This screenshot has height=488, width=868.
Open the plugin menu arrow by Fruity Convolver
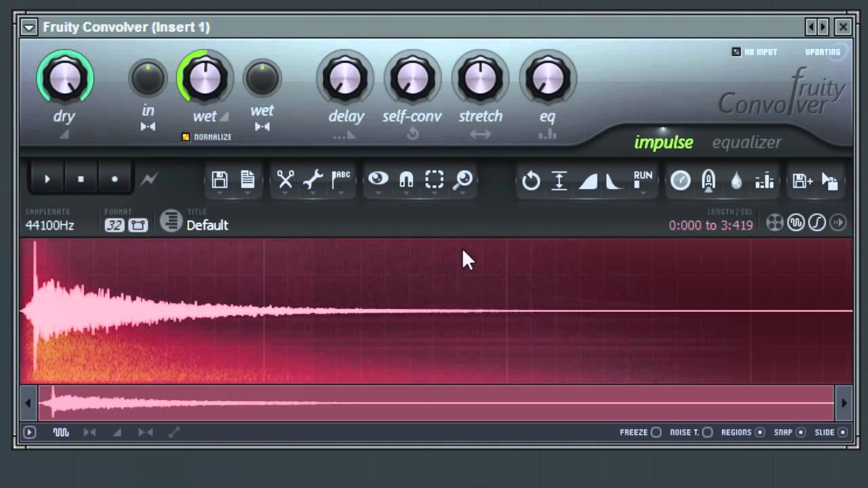[x=28, y=27]
